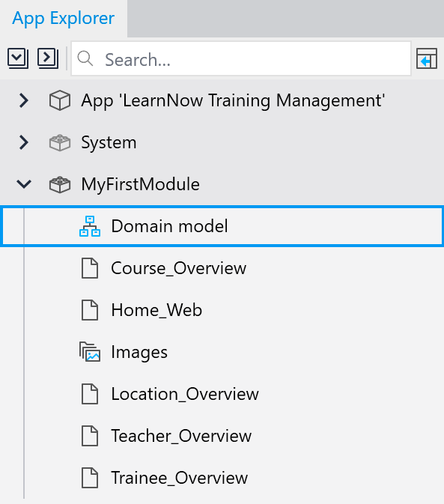Click the System module brick icon
Image resolution: width=444 pixels, height=504 pixels.
pos(60,143)
